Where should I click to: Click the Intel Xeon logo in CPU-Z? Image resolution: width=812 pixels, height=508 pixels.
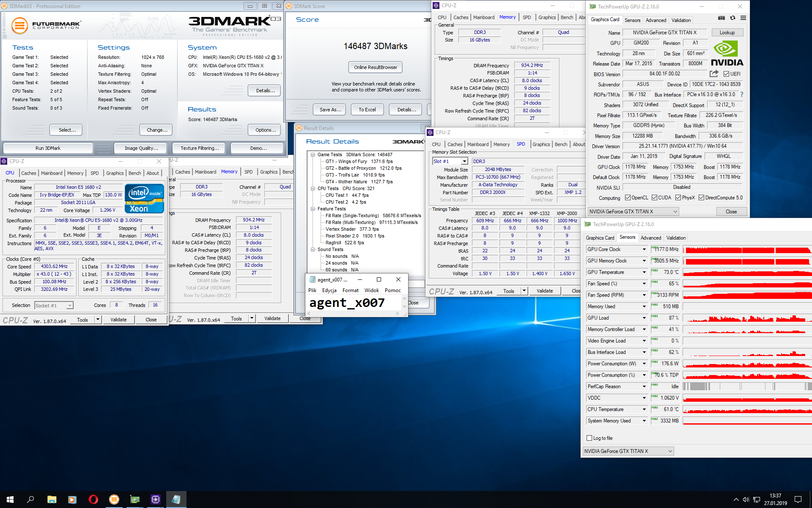[144, 198]
